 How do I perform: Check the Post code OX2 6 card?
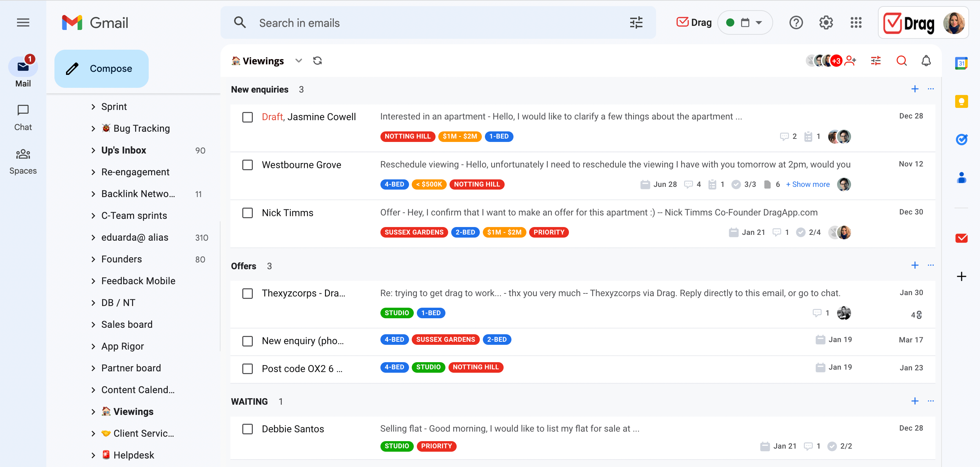point(248,369)
